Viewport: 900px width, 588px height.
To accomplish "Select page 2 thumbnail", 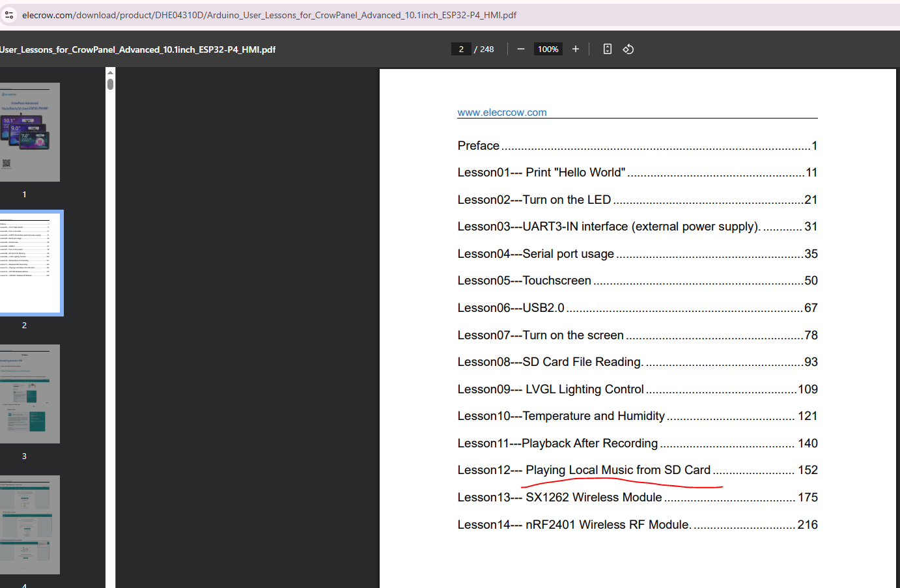I will [30, 263].
